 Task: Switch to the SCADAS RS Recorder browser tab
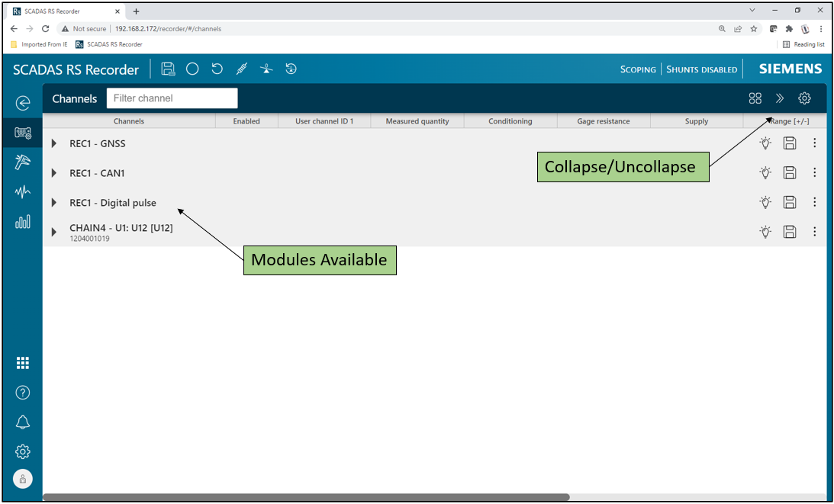pyautogui.click(x=61, y=11)
